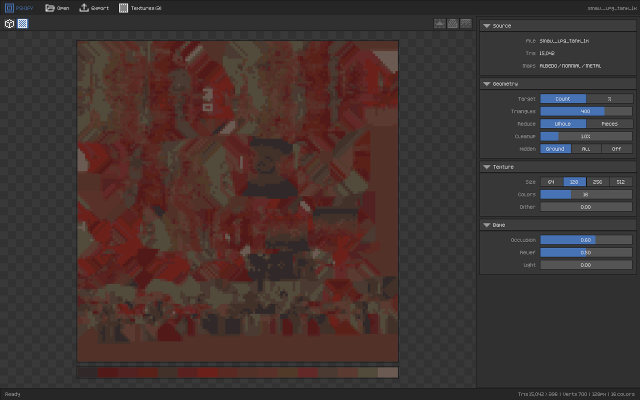Click the tris and verts status summary
This screenshot has height=400, width=640.
[576, 394]
